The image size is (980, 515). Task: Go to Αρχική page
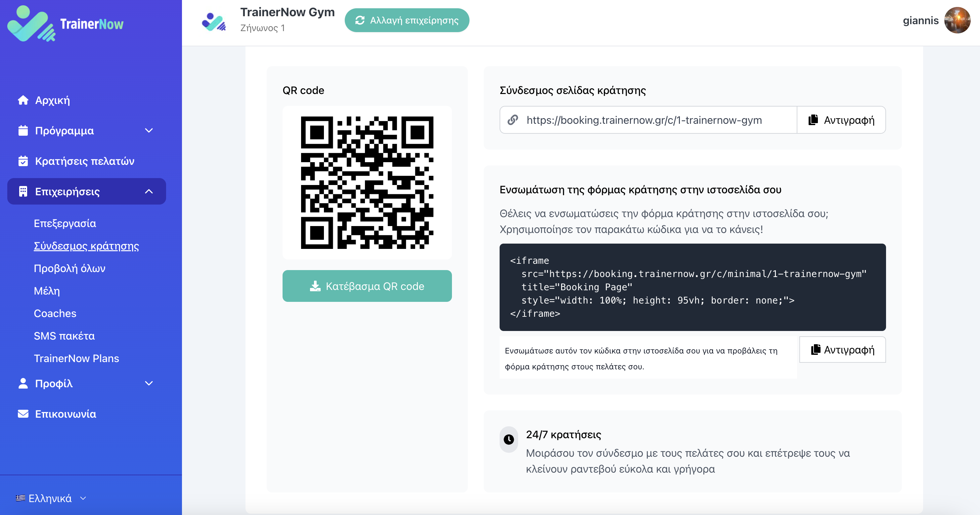pos(52,100)
